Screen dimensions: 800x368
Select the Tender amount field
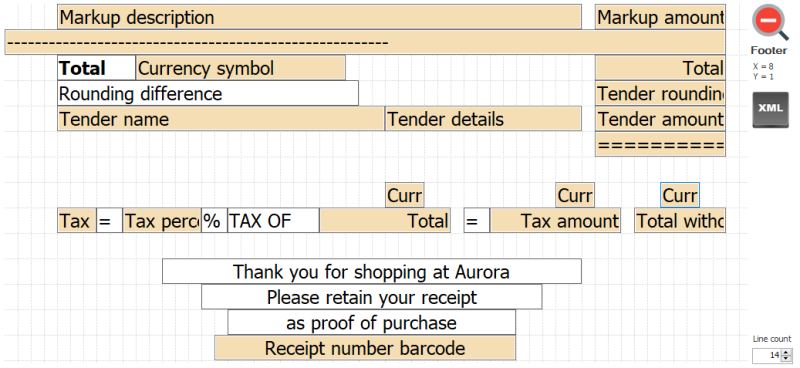(660, 119)
